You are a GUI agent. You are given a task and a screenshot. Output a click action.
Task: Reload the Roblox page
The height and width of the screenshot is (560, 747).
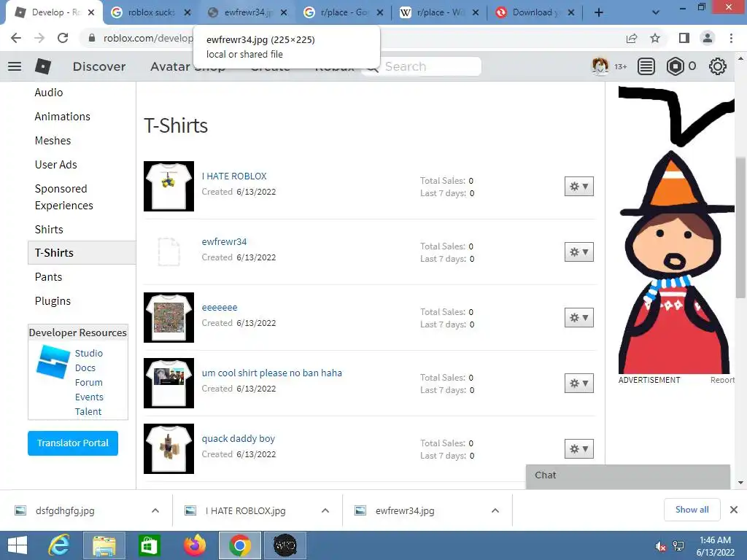63,38
